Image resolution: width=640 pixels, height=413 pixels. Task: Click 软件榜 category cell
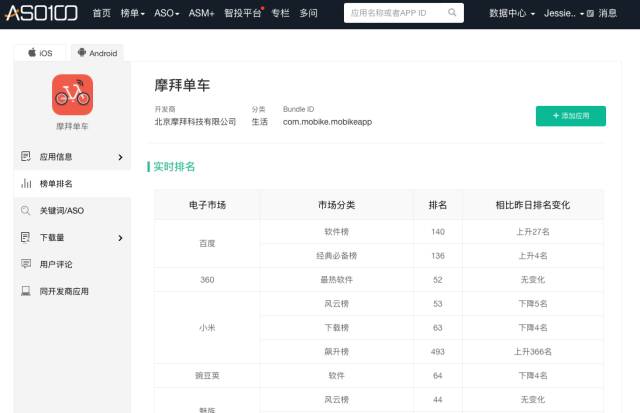[x=337, y=232]
